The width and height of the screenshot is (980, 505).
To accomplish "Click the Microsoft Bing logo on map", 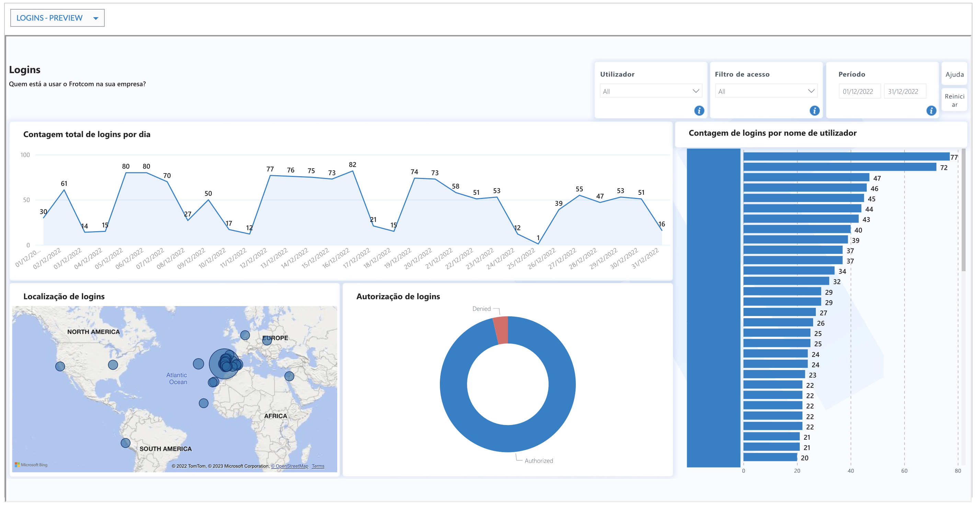I will (x=31, y=465).
